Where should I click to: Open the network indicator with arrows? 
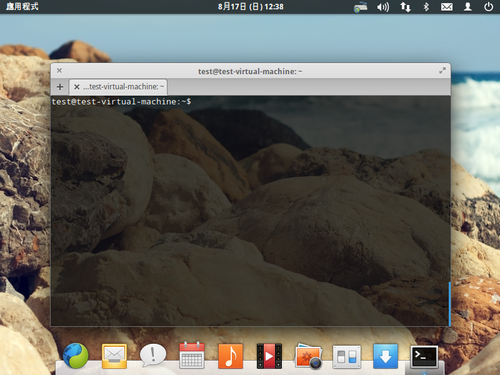click(405, 7)
